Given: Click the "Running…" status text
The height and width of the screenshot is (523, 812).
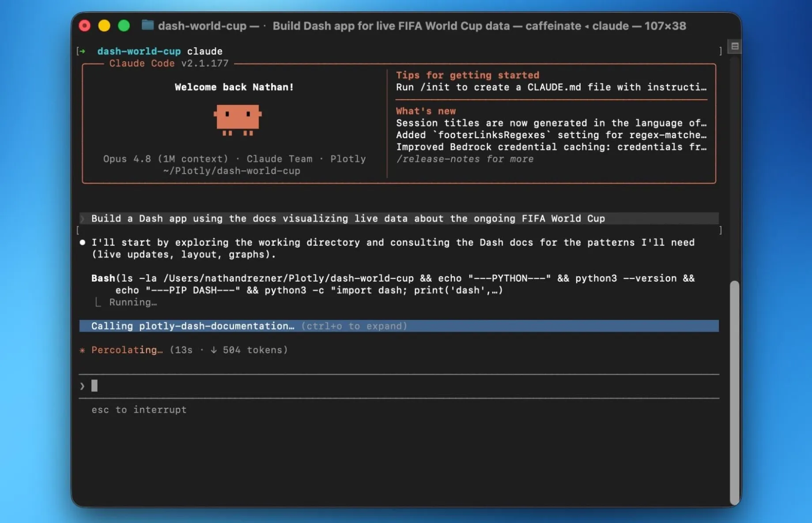Looking at the screenshot, I should click(133, 302).
